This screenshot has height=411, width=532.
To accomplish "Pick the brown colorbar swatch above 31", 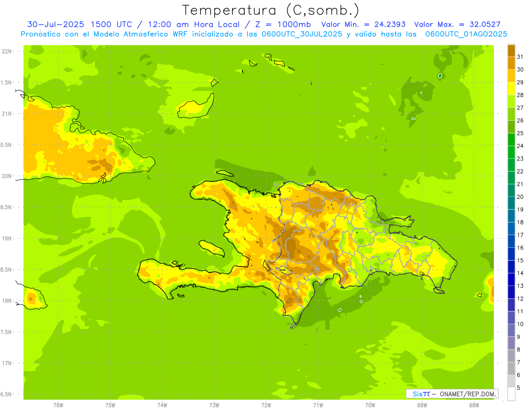I will pyautogui.click(x=511, y=51).
